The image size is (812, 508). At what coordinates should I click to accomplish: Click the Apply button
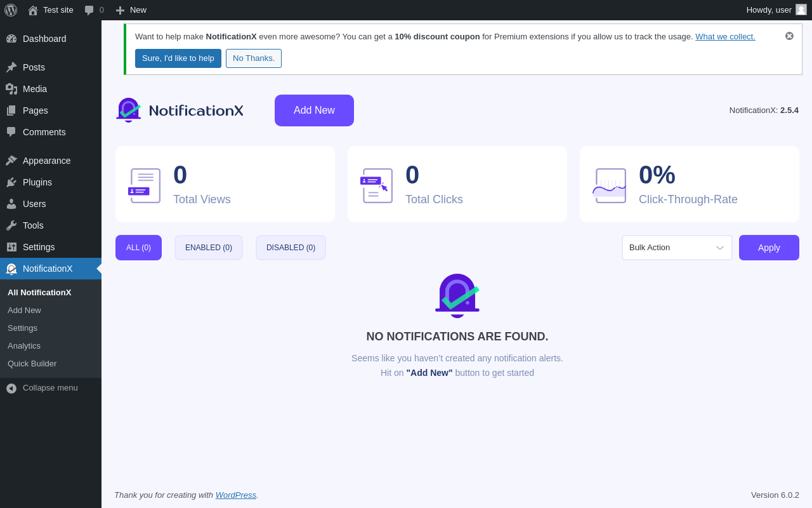point(769,248)
